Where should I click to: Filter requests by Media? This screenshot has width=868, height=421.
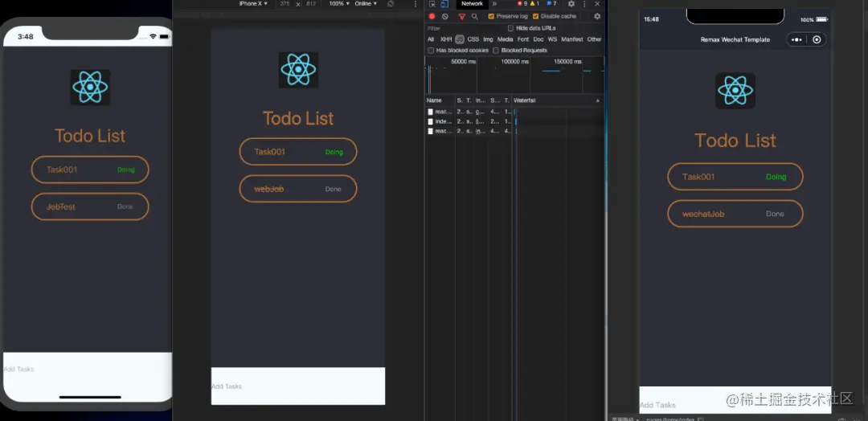pyautogui.click(x=505, y=39)
